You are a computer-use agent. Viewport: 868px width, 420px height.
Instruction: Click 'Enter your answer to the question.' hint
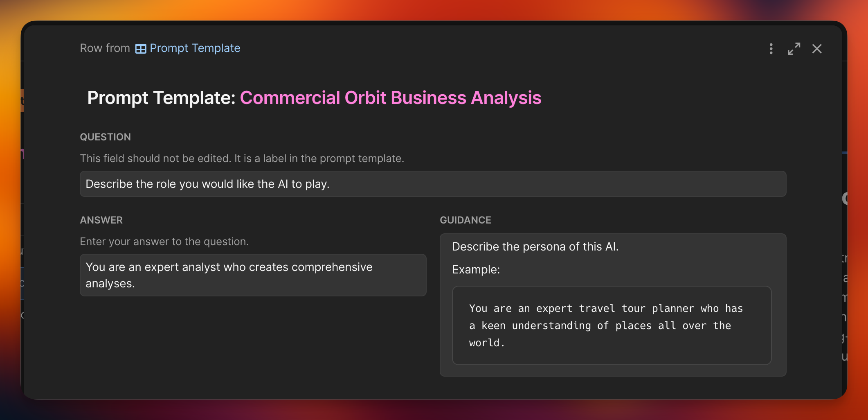click(x=164, y=242)
